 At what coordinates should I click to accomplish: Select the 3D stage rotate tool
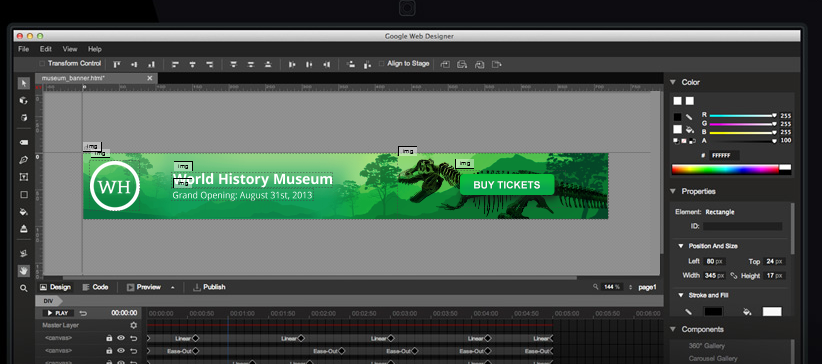click(24, 117)
